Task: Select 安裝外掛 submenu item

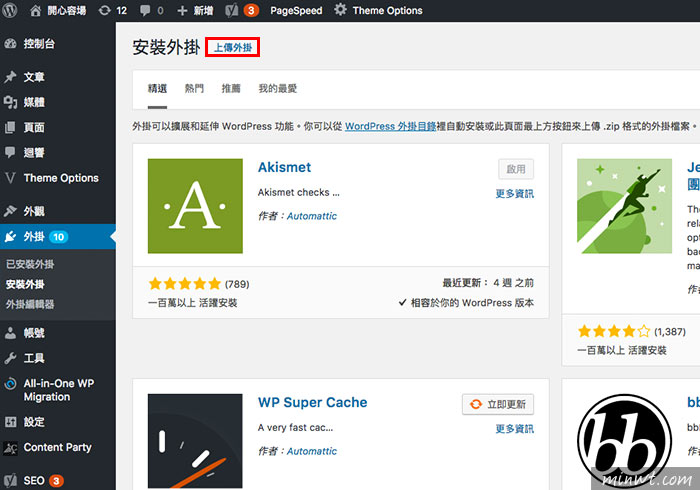Action: pos(25,284)
